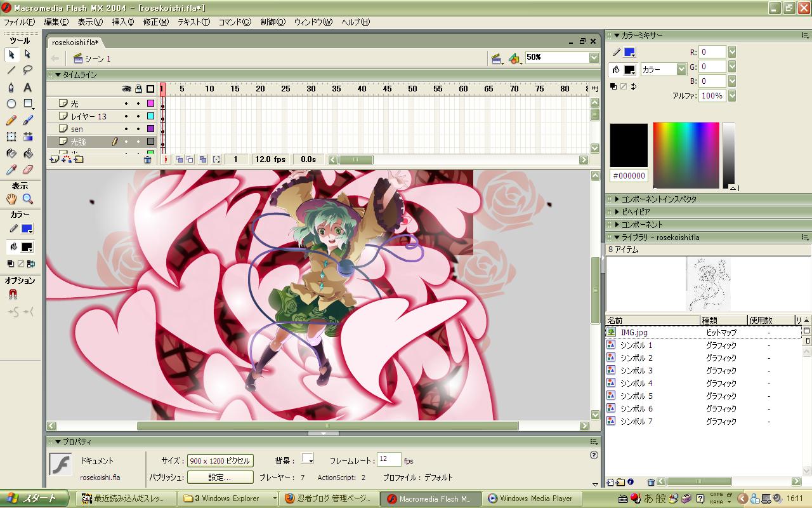Viewport: 812px width, 508px height.
Task: Click the Insert Layer Folder icon
Action: [79, 160]
